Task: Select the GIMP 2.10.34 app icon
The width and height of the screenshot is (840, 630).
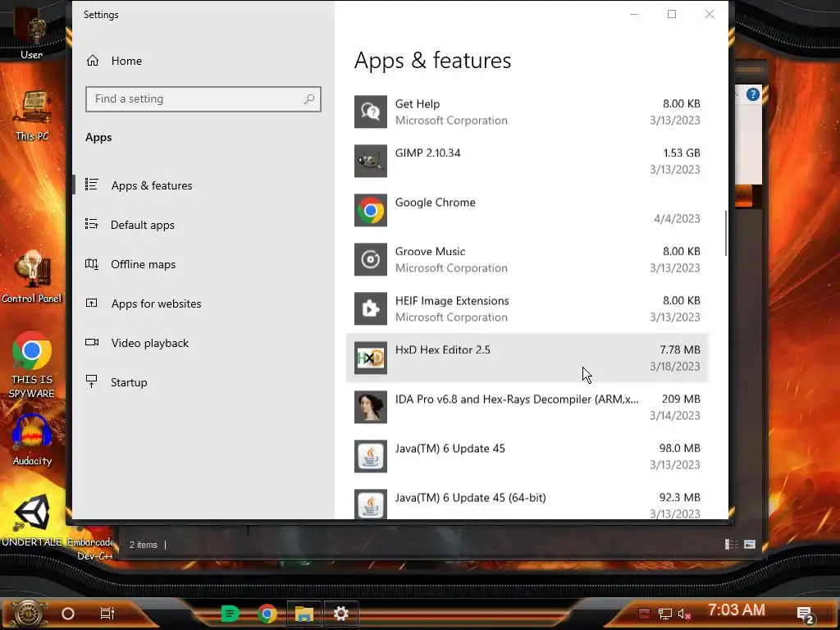Action: click(x=370, y=161)
